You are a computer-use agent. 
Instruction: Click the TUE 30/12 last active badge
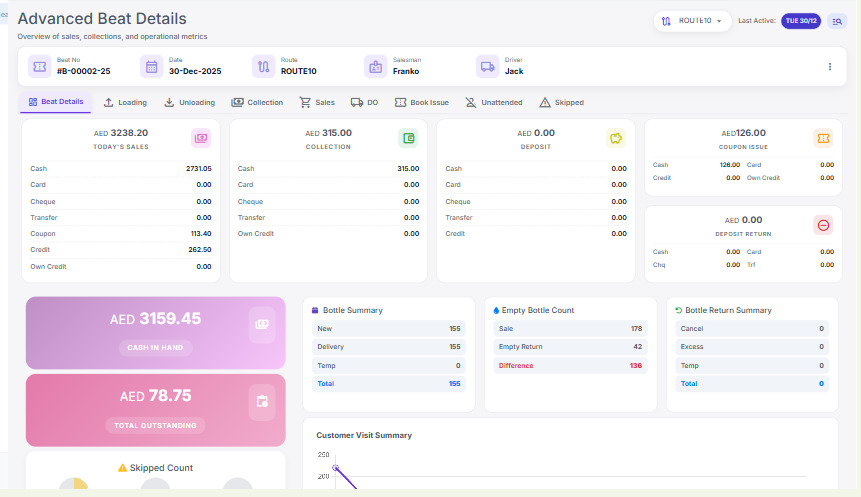800,21
